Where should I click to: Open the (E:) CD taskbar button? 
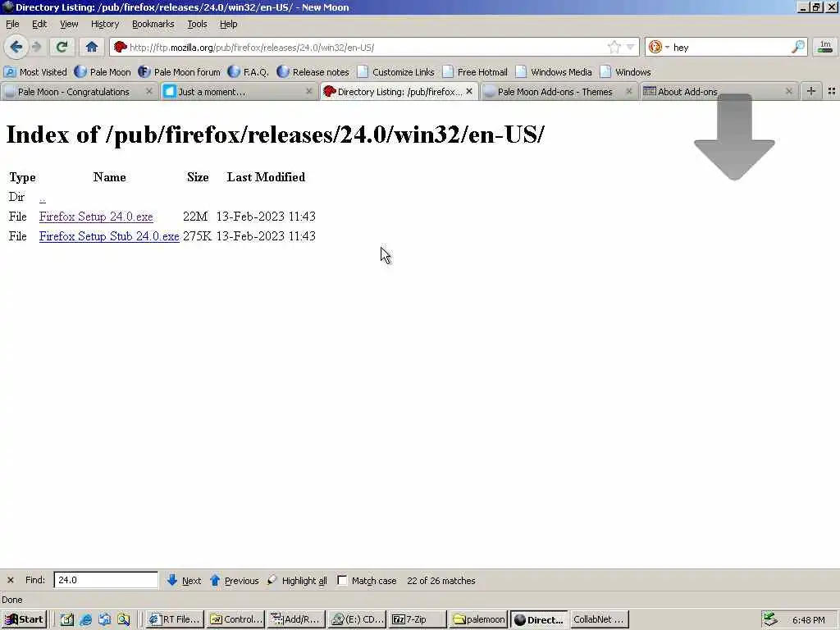[x=358, y=619]
